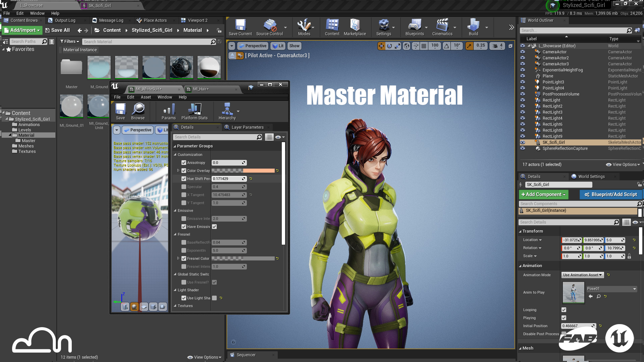Open Blueprints toolbar icon

pos(415,27)
